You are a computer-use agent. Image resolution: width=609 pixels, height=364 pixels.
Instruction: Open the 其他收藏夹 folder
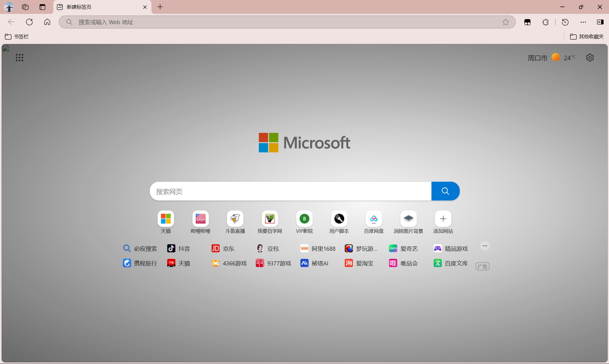pyautogui.click(x=587, y=36)
